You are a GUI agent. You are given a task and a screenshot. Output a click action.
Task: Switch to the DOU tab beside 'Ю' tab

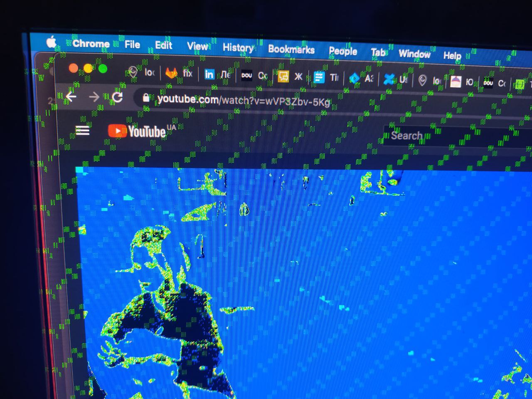(495, 83)
